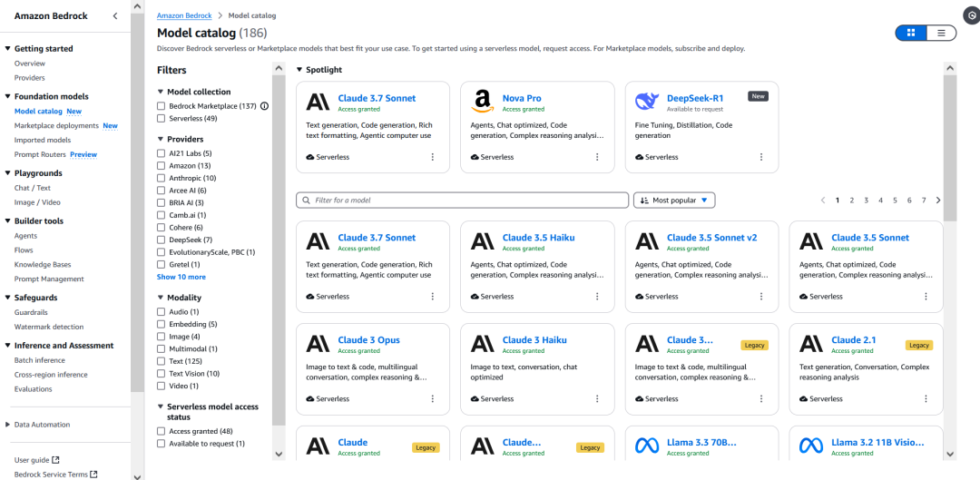Click the dark circular icon at top right
980x480 pixels.
[972, 17]
